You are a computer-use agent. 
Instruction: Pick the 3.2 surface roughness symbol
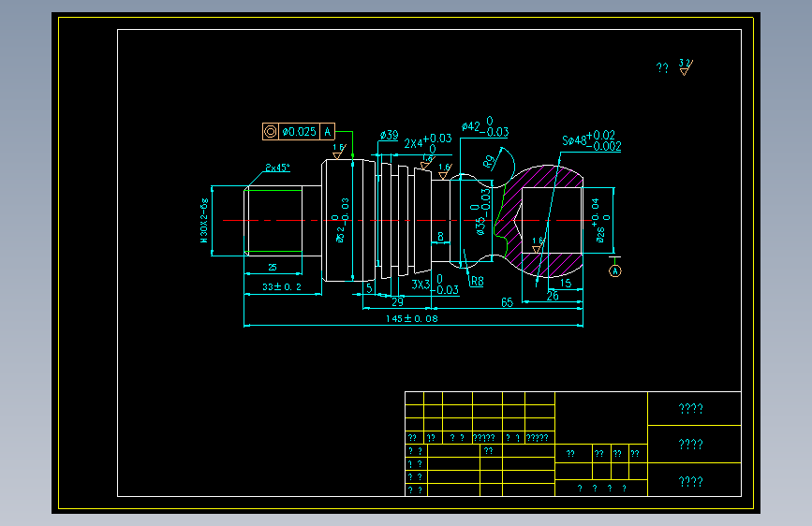pyautogui.click(x=686, y=67)
